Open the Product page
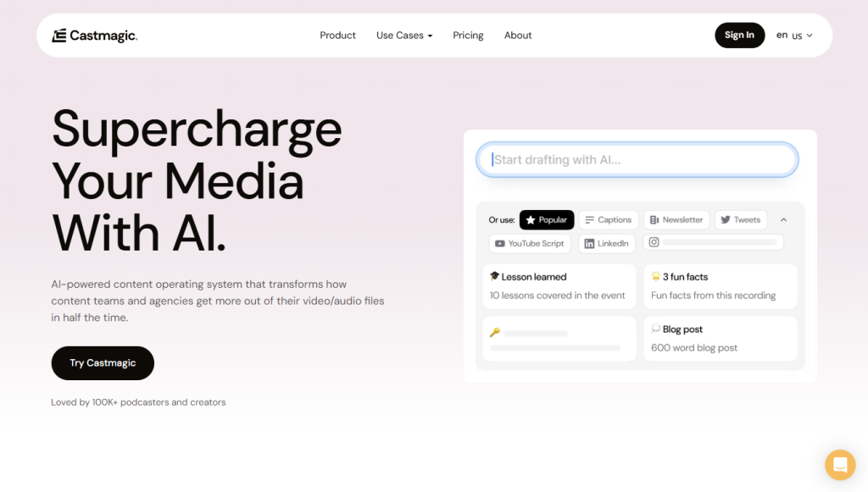Image resolution: width=868 pixels, height=492 pixels. click(337, 36)
